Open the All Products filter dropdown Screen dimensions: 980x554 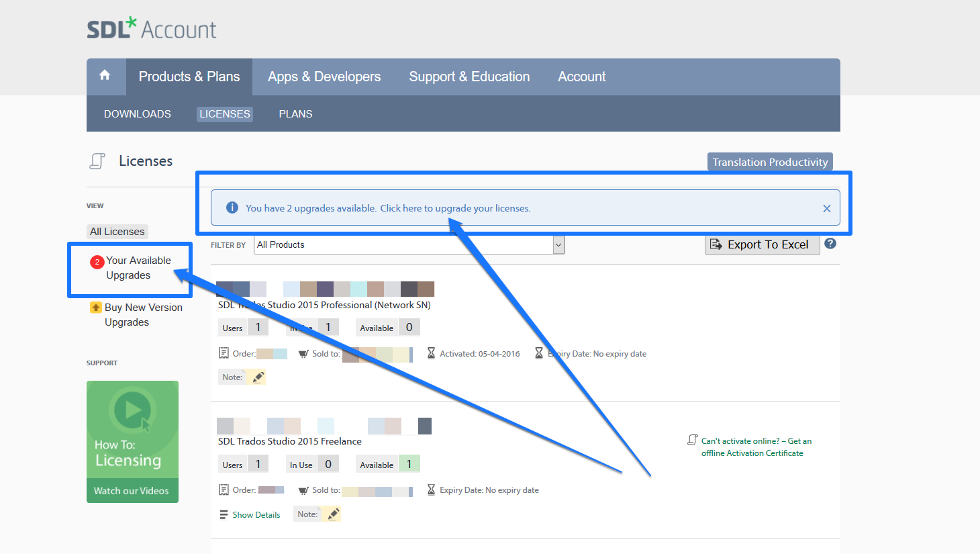click(x=409, y=245)
